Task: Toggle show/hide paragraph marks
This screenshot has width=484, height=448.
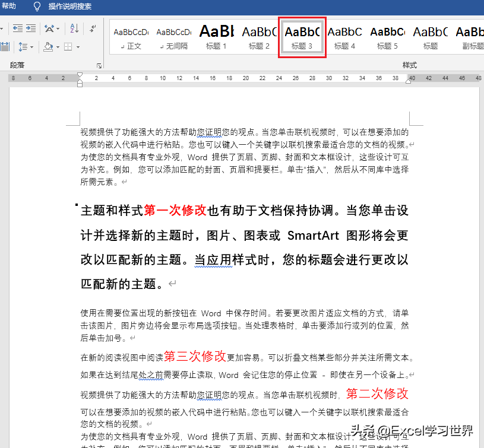Action: pyautogui.click(x=93, y=28)
